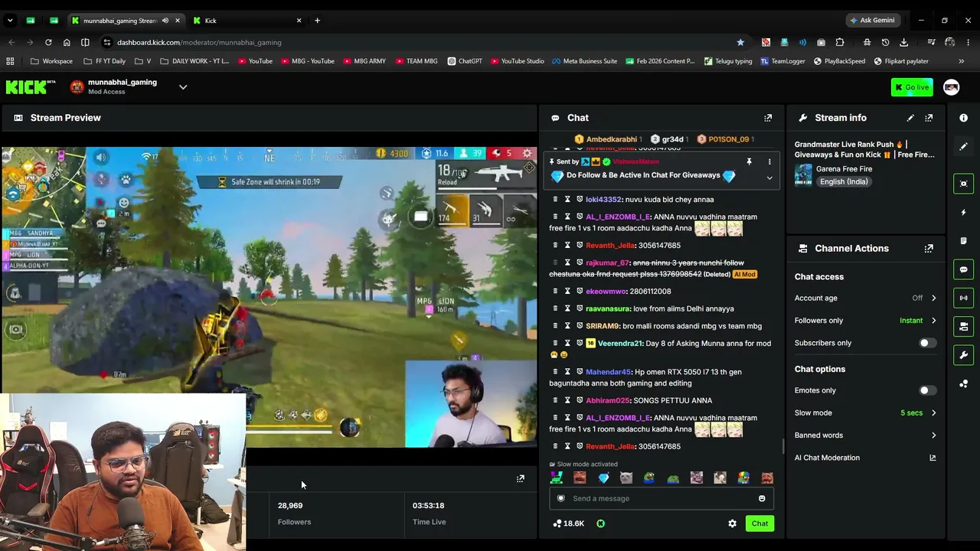980x551 pixels.
Task: Expand bookmarks overflow chevron
Action: coord(962,61)
